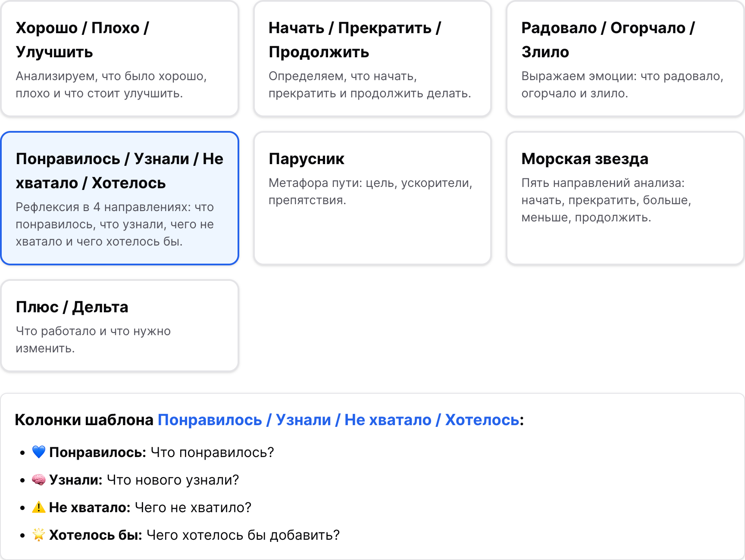This screenshot has height=560, width=745.
Task: Click the Не хватало column label
Action: [x=89, y=507]
